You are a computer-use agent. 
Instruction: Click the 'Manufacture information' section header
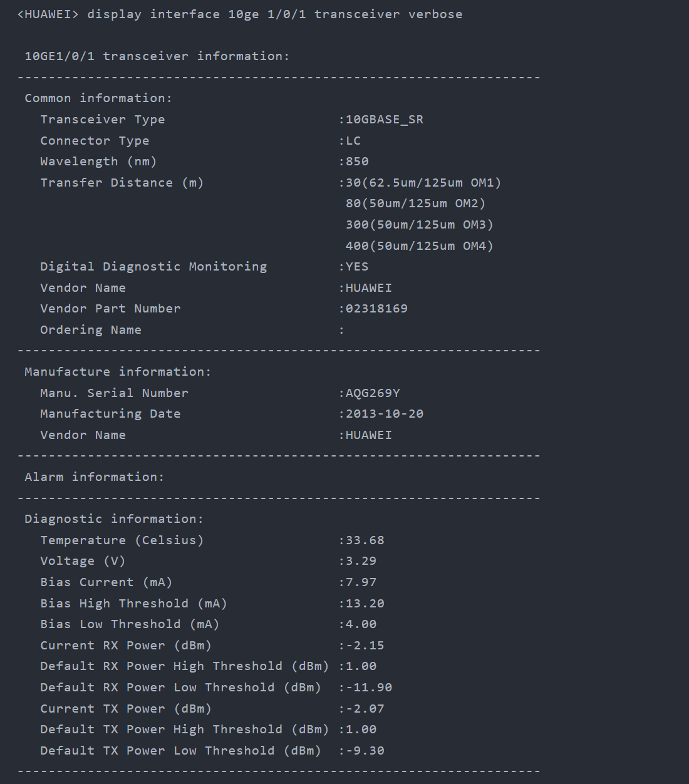click(118, 372)
